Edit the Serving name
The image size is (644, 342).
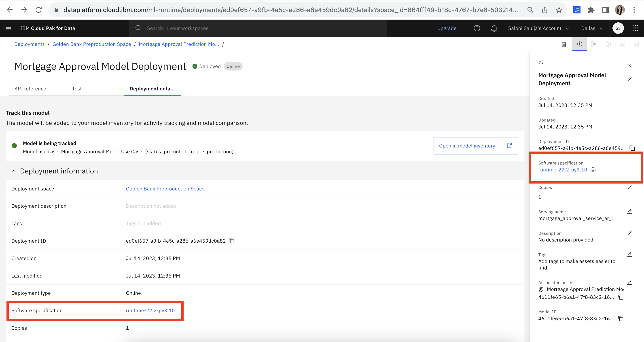pyautogui.click(x=630, y=212)
